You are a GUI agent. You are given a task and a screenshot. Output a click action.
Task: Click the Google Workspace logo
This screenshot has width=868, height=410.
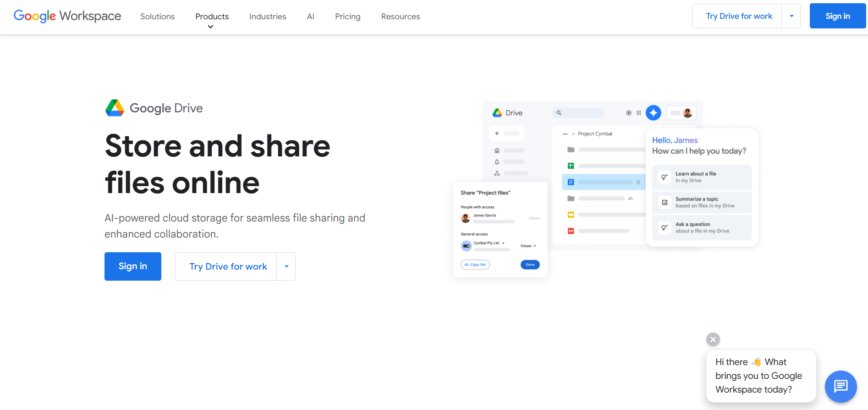point(67,16)
